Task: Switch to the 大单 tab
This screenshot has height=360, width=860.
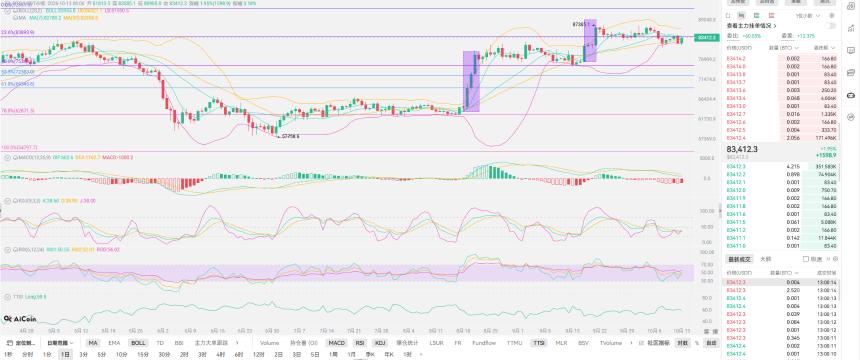Action: [765, 259]
